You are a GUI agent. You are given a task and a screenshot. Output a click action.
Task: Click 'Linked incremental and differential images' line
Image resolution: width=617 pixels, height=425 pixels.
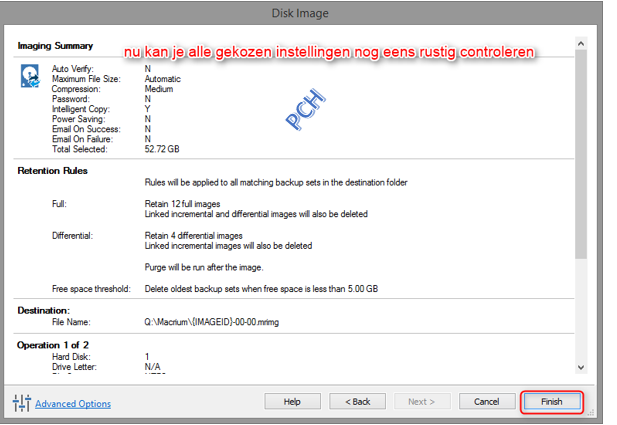click(x=256, y=214)
